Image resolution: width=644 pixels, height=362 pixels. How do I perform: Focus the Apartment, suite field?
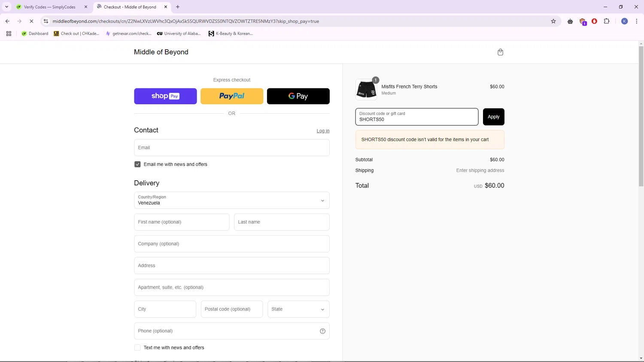click(x=232, y=287)
